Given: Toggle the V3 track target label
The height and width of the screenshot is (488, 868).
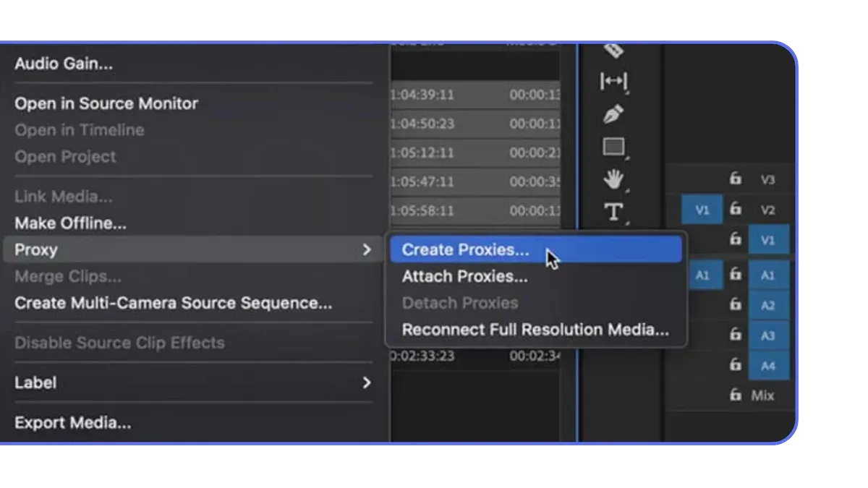Looking at the screenshot, I should [x=767, y=179].
